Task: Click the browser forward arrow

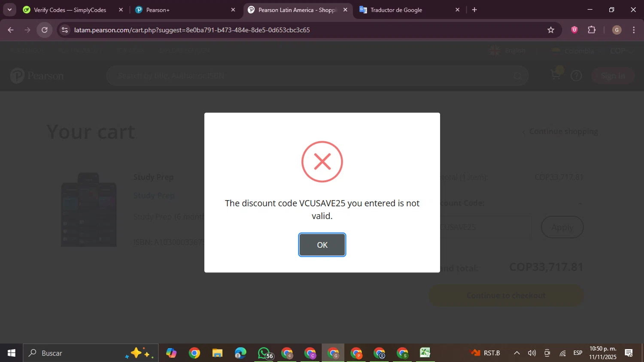Action: tap(27, 30)
